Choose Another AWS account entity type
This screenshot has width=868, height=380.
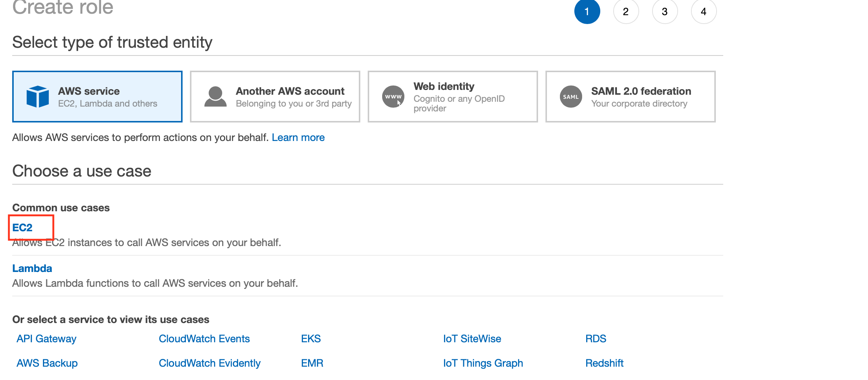click(275, 97)
